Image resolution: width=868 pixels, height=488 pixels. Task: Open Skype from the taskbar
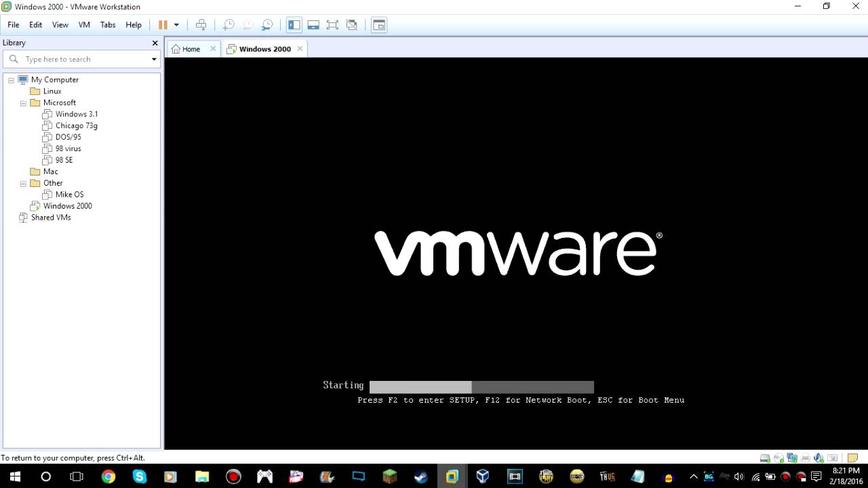tap(140, 476)
